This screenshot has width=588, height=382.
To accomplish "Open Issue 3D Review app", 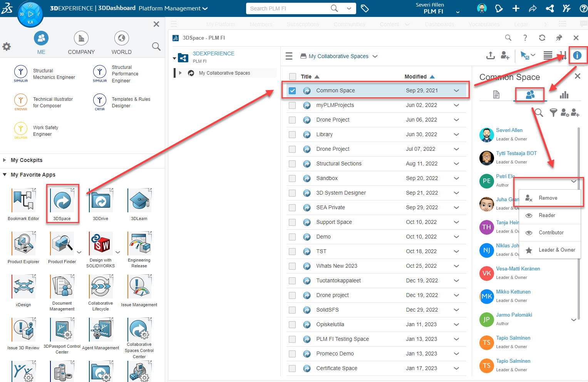I will coord(23,330).
